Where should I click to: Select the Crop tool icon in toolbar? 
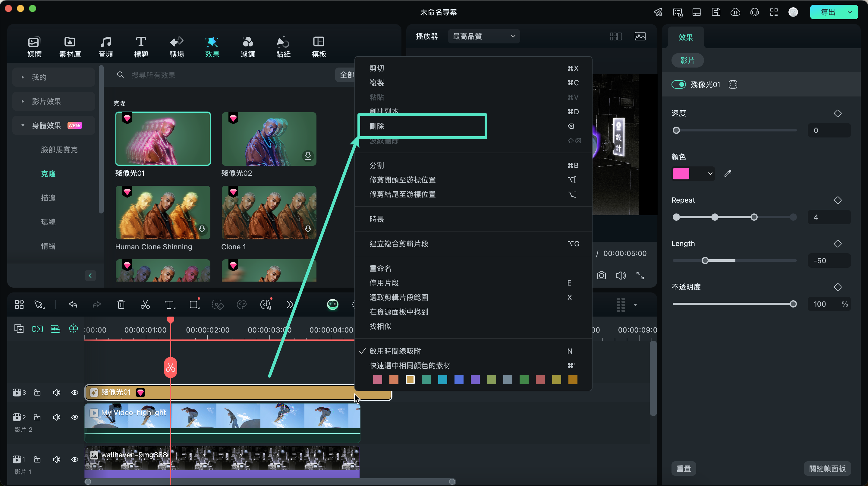pos(194,305)
